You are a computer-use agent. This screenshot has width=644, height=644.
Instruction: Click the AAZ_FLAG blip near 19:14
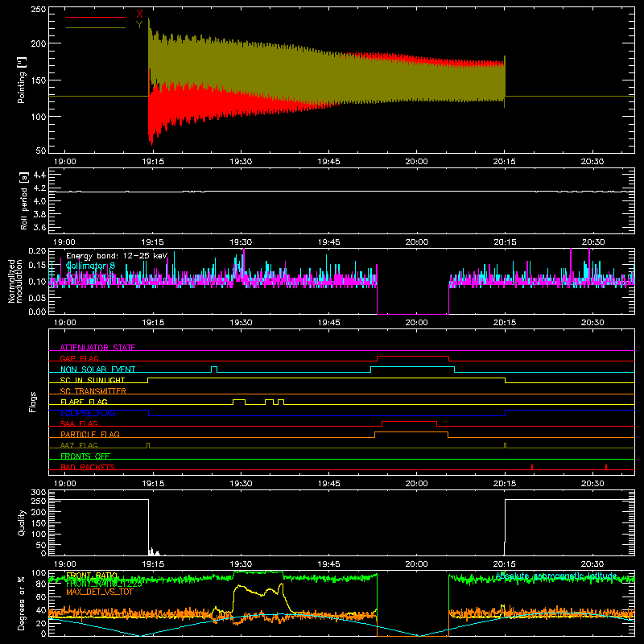pos(148,445)
